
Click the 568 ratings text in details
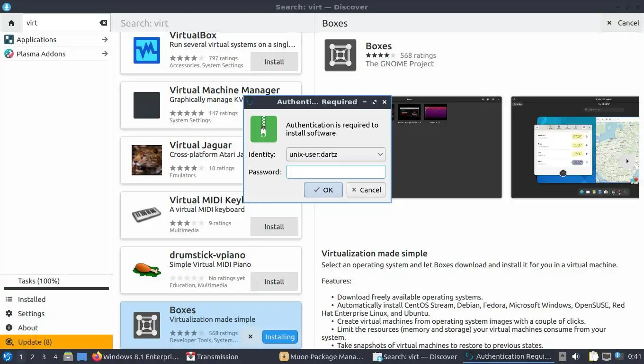(x=418, y=55)
